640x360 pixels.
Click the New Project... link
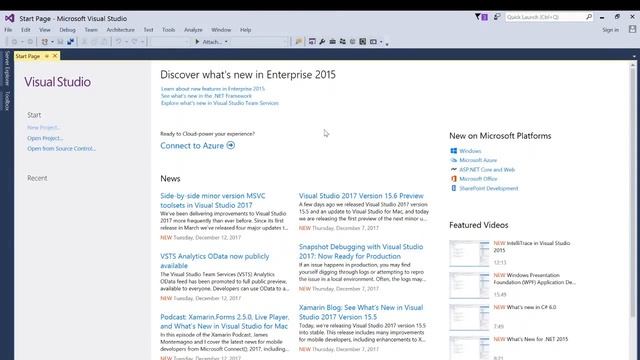(44, 127)
